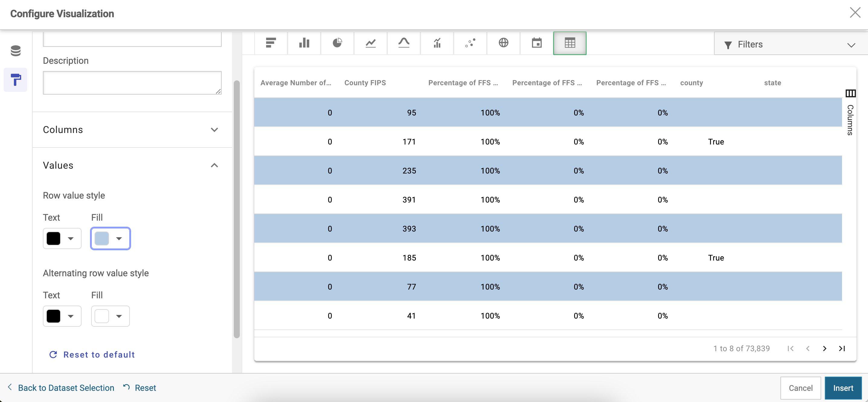868x402 pixels.
Task: Click the state column header
Action: pos(772,83)
